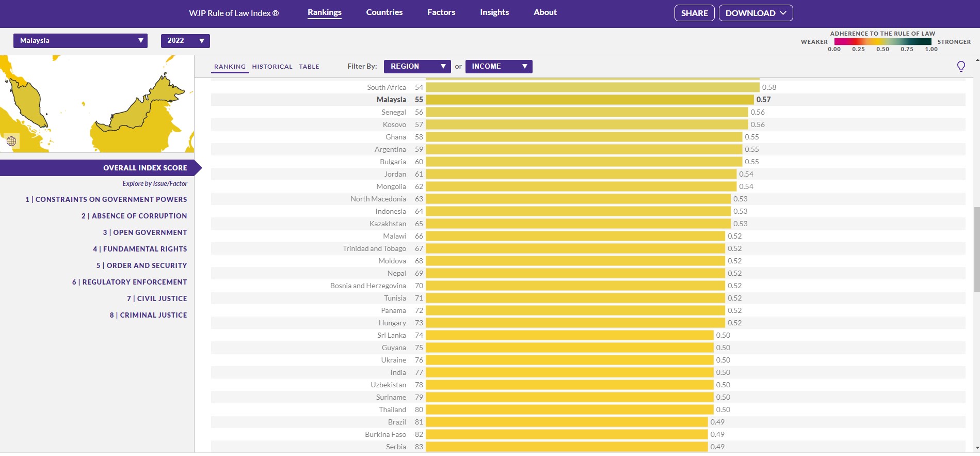Switch to the HISTORICAL tab

point(272,67)
